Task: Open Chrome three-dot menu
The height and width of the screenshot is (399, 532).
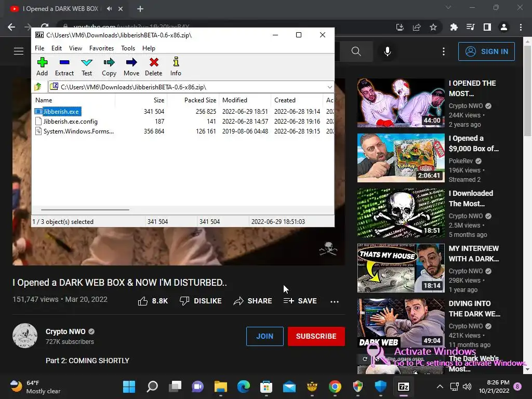Action: pos(521,27)
